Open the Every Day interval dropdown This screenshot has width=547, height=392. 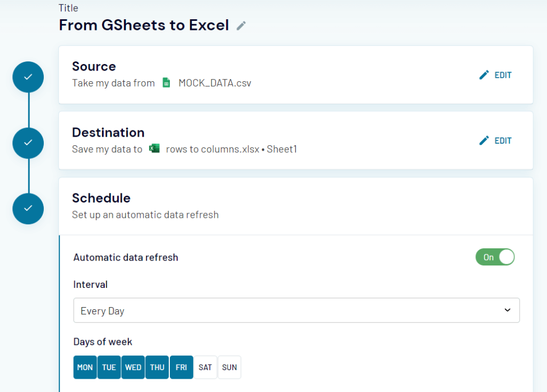click(x=296, y=310)
